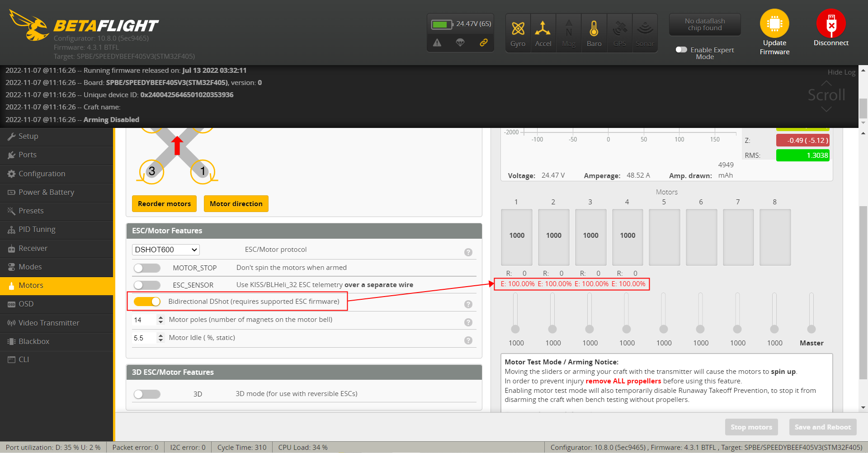The height and width of the screenshot is (453, 868).
Task: Open help for ESC/Motor protocol
Action: [x=468, y=252]
